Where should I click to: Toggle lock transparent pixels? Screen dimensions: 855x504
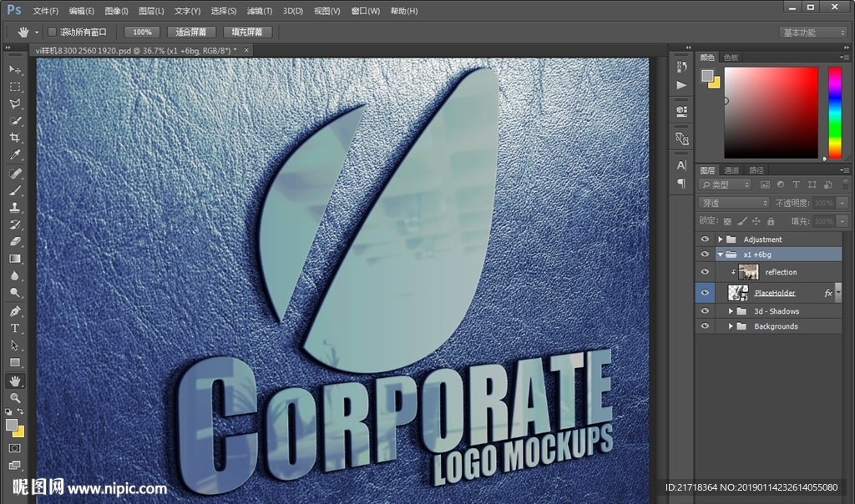click(727, 221)
